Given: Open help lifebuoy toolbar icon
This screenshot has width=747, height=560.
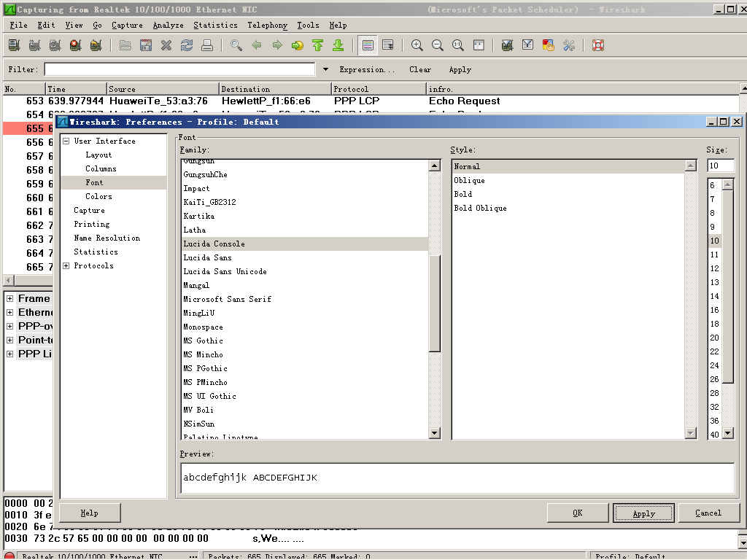Looking at the screenshot, I should (x=598, y=45).
